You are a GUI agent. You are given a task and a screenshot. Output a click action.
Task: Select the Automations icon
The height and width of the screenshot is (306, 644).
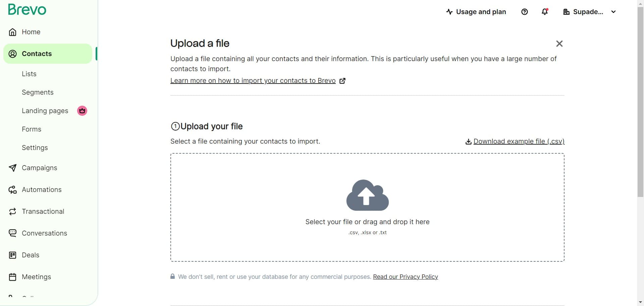pos(12,190)
